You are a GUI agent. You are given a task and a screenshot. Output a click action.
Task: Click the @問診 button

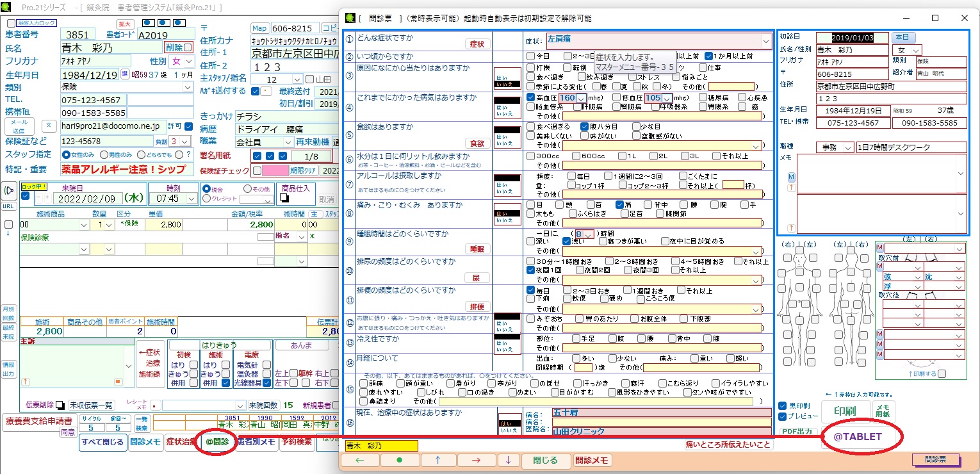[x=216, y=441]
